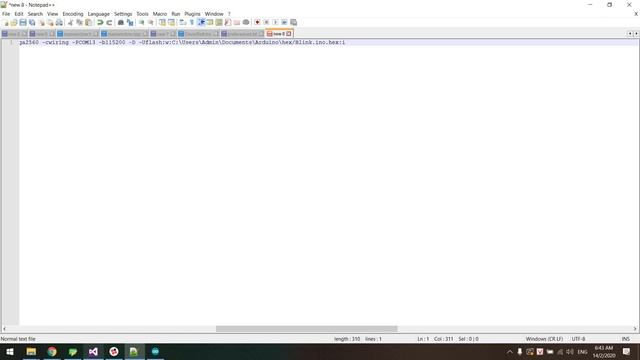
Task: Open the File menu
Action: [x=6, y=14]
